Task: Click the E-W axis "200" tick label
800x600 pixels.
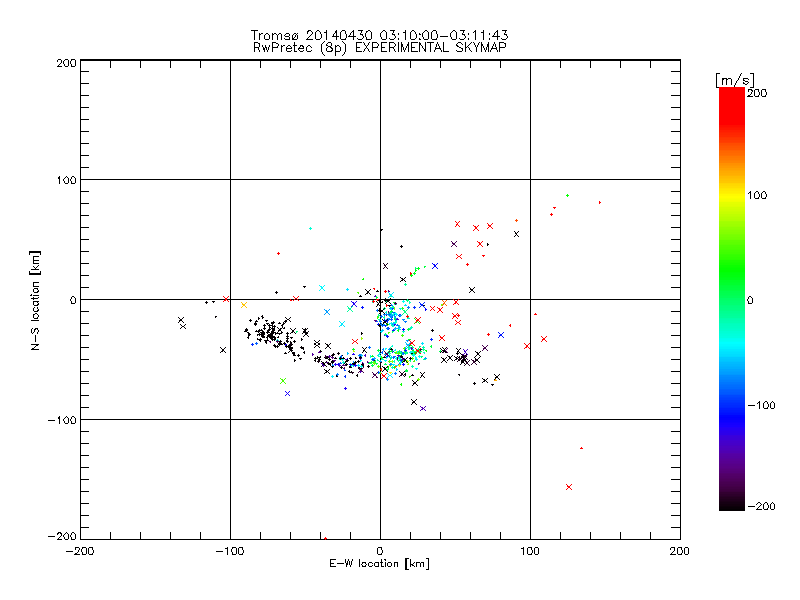Action: point(680,551)
